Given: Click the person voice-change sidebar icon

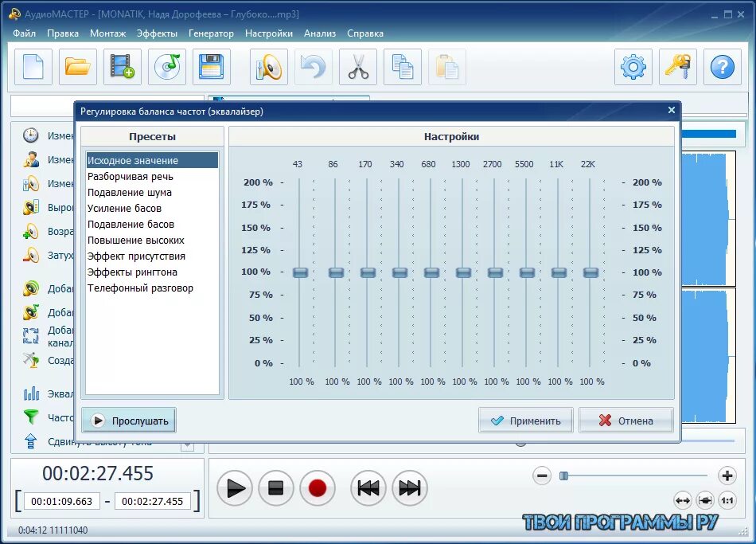Looking at the screenshot, I should (31, 159).
